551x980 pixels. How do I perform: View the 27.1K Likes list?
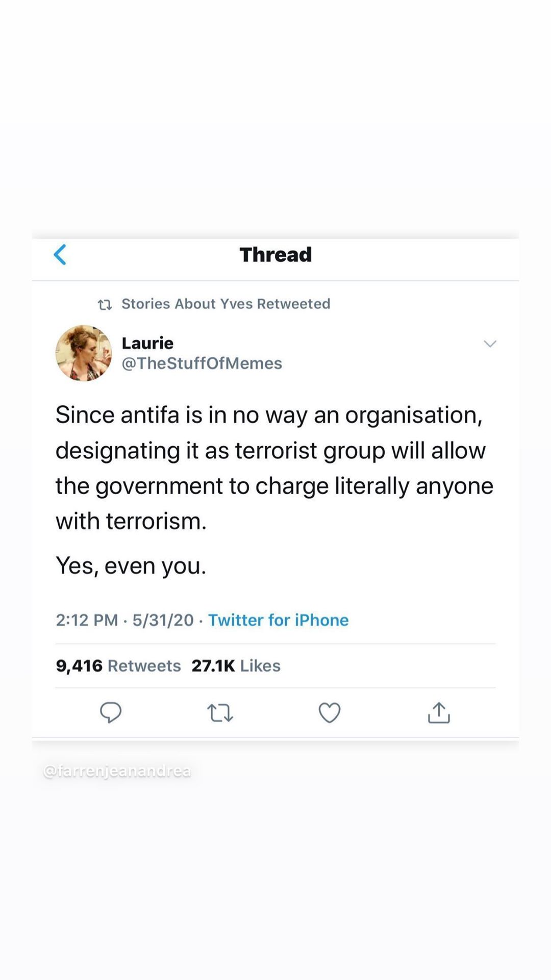point(236,666)
